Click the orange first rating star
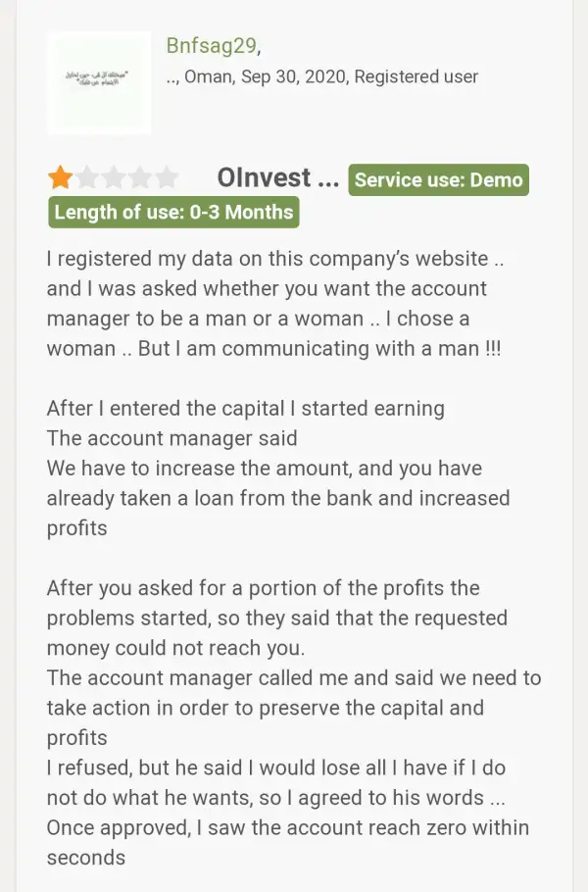The image size is (588, 892). (x=60, y=177)
